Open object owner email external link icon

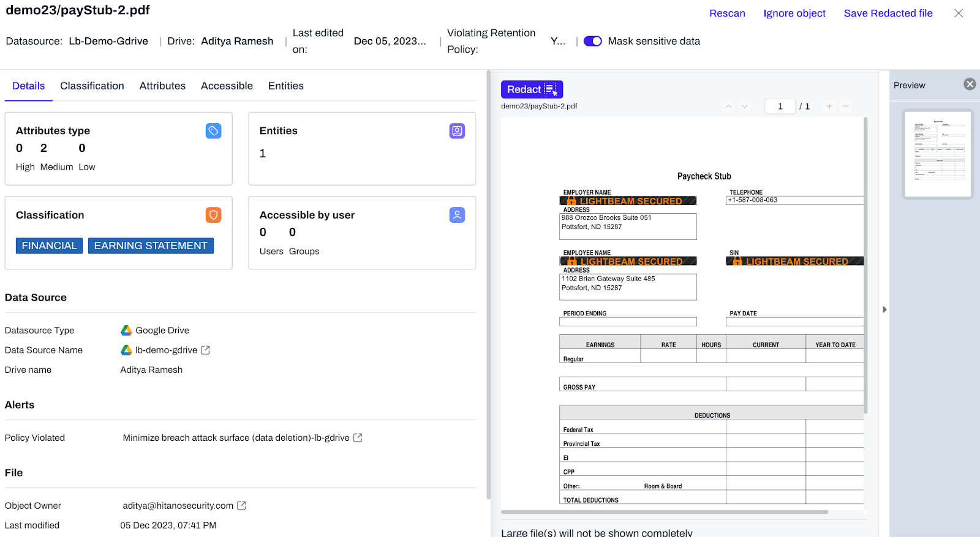click(242, 506)
